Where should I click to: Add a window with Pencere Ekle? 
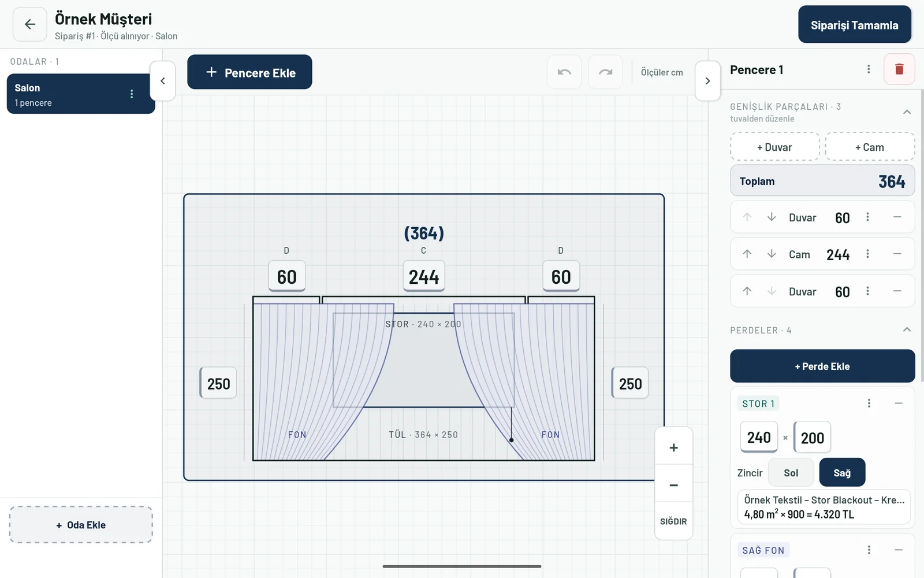coord(249,72)
